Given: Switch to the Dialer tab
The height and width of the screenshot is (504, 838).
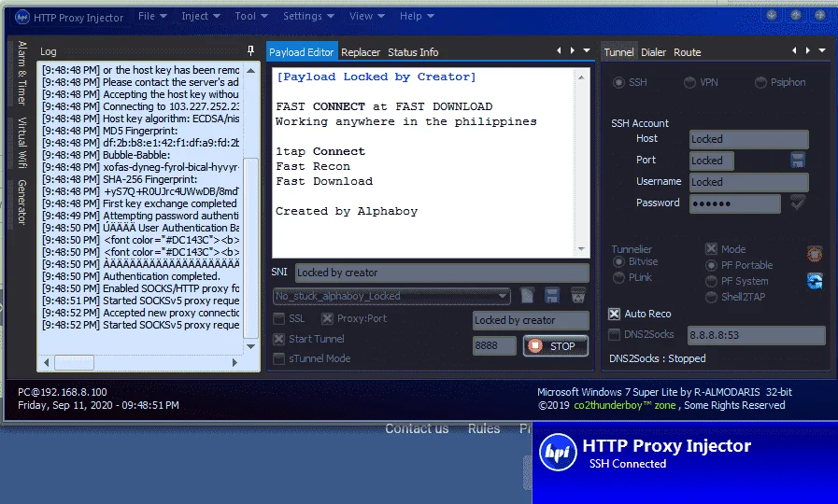Looking at the screenshot, I should coord(654,52).
